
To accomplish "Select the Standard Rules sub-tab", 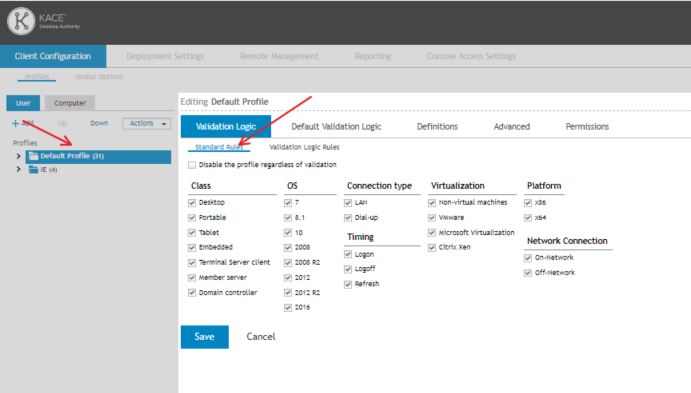I will click(x=219, y=147).
